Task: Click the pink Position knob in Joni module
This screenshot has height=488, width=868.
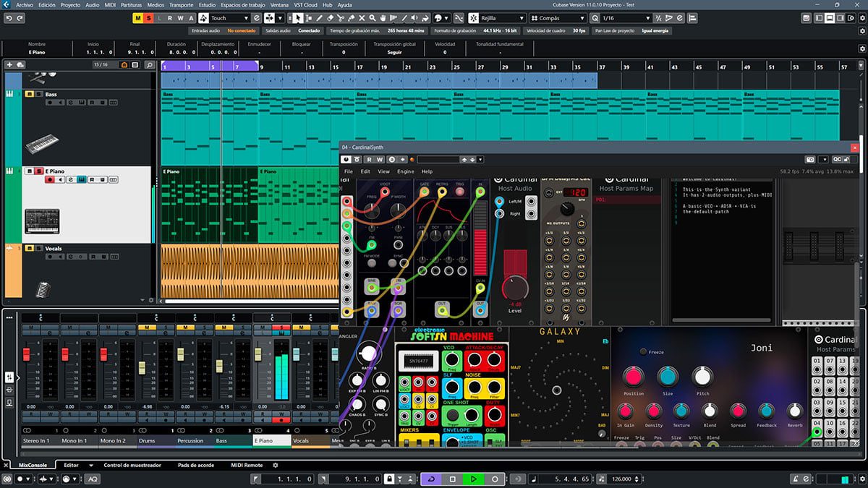Action: point(633,376)
